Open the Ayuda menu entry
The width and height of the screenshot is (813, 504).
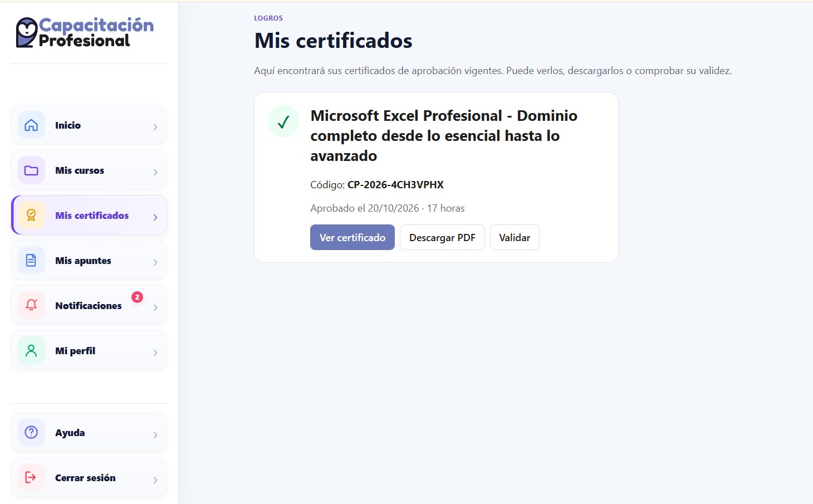(x=89, y=432)
